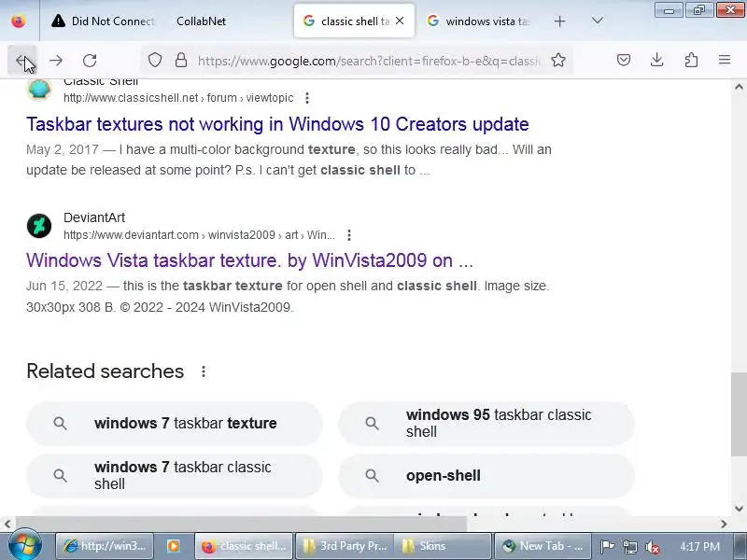Reload the current page

pos(90,61)
